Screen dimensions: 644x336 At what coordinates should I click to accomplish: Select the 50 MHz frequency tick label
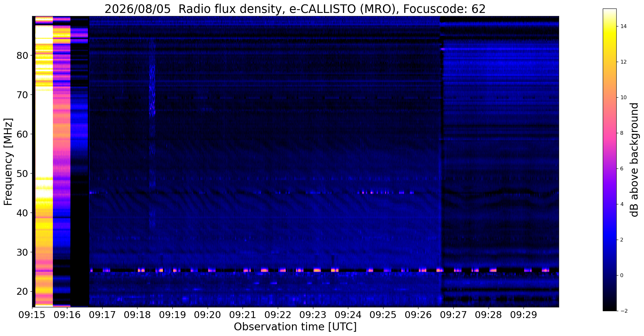pyautogui.click(x=22, y=174)
